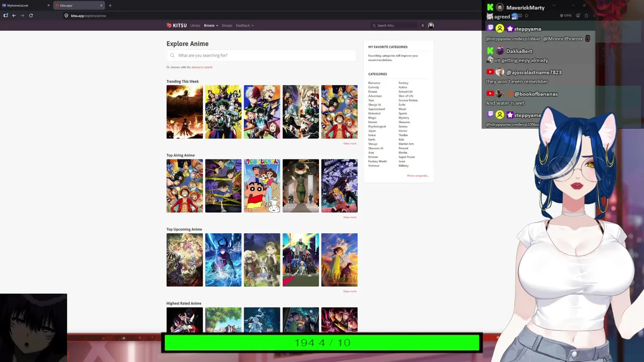Click the browser workspaces icon left of back arrow
644x362 pixels.
(x=6, y=16)
